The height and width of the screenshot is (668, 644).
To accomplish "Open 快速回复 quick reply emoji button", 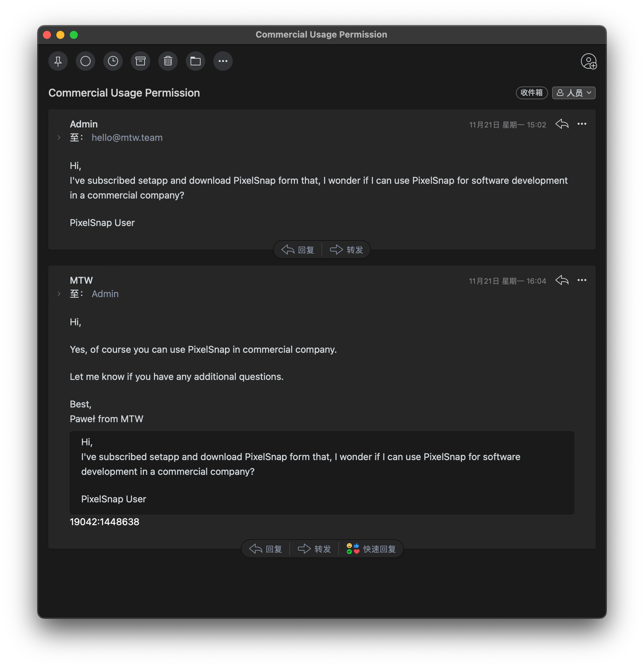I will coord(371,549).
